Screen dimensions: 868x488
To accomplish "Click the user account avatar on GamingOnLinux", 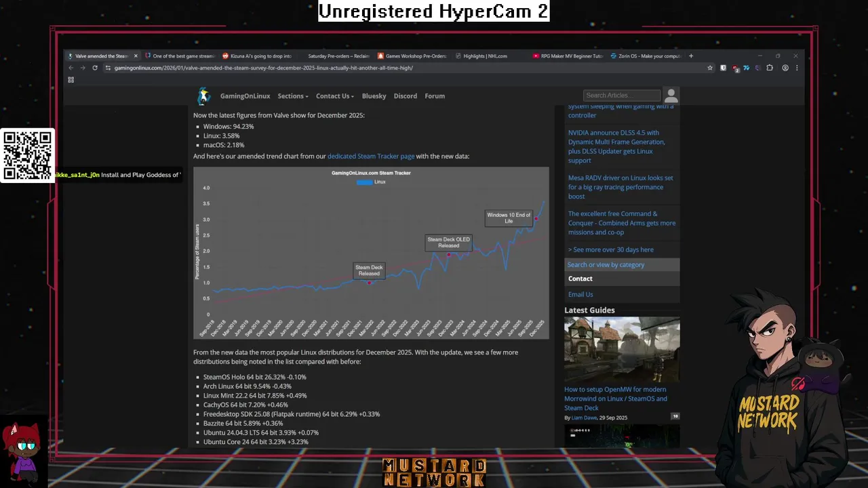I will (671, 96).
